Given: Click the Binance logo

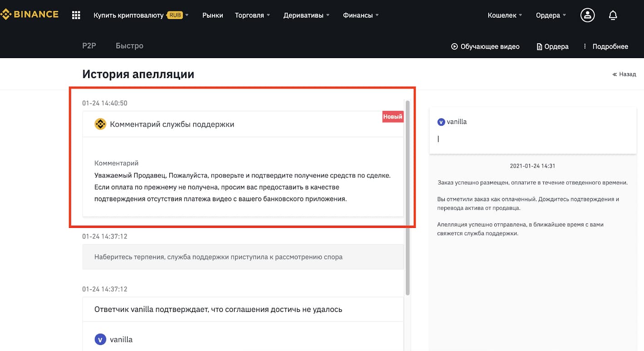Looking at the screenshot, I should 29,15.
